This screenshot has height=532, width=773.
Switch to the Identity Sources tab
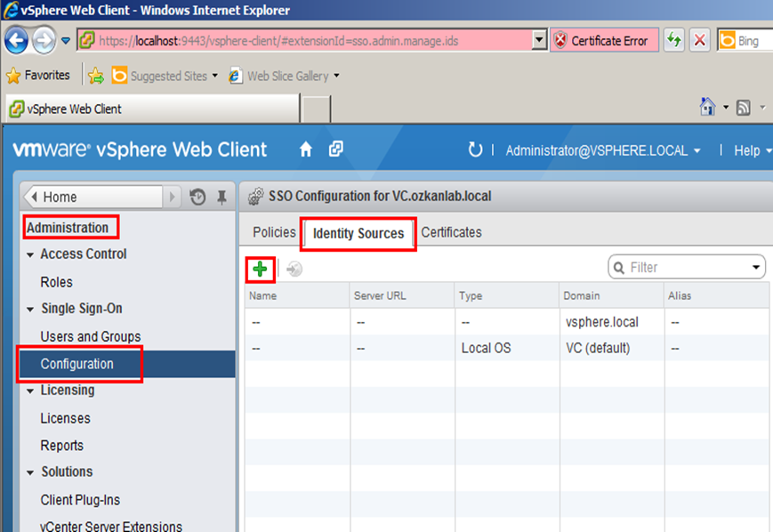pos(358,233)
